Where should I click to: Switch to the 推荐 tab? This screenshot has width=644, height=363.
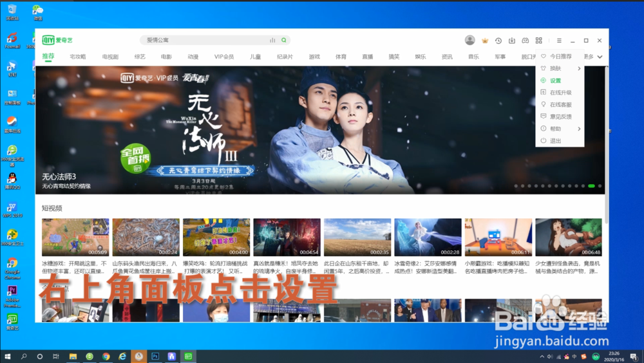pyautogui.click(x=48, y=56)
